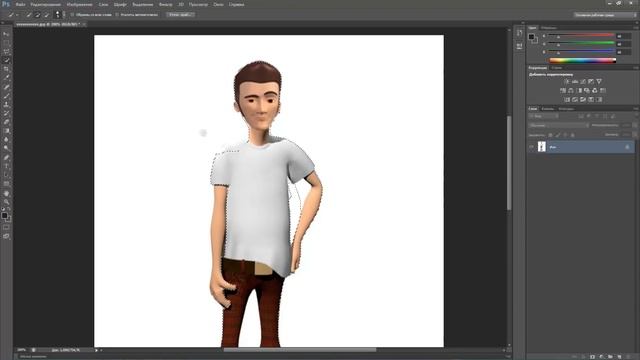
Task: Add a Hue/Saturation adjustment
Action: point(563,90)
